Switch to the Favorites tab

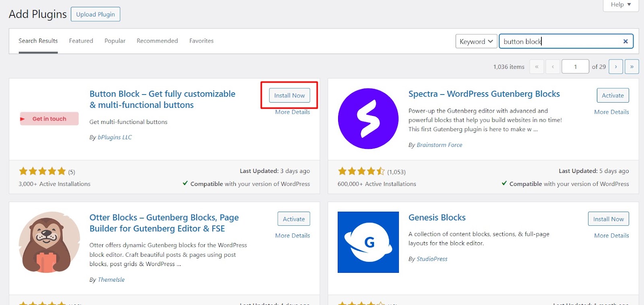pyautogui.click(x=202, y=41)
